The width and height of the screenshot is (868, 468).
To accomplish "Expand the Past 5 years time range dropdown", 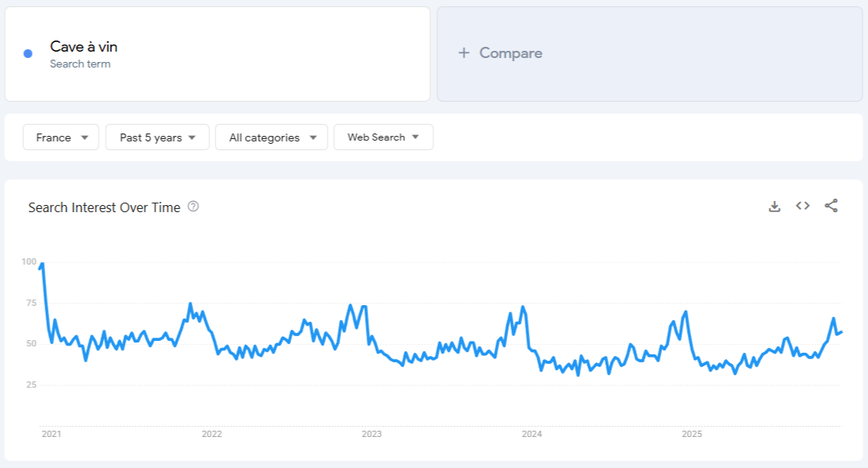I will 157,137.
